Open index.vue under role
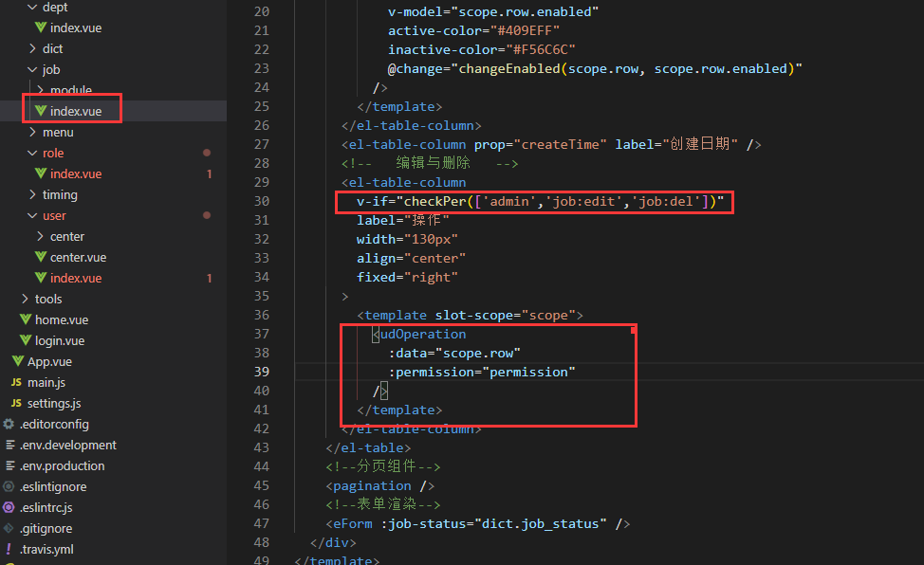 tap(76, 173)
